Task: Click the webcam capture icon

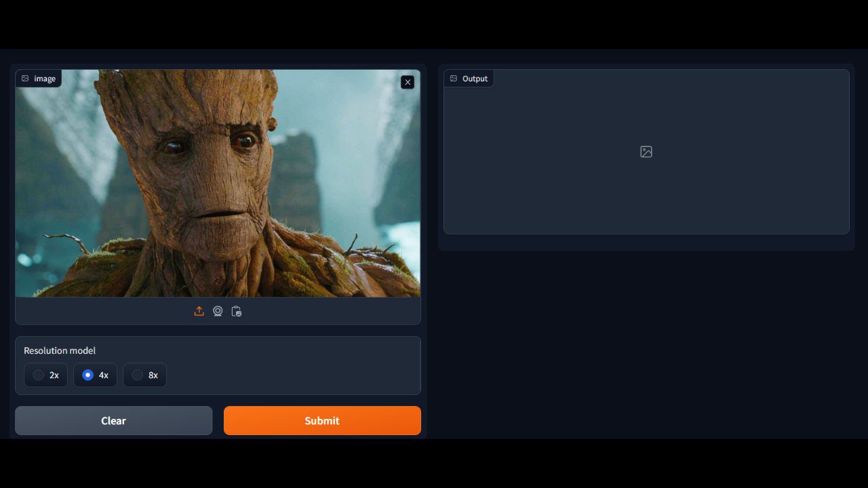Action: click(x=218, y=311)
